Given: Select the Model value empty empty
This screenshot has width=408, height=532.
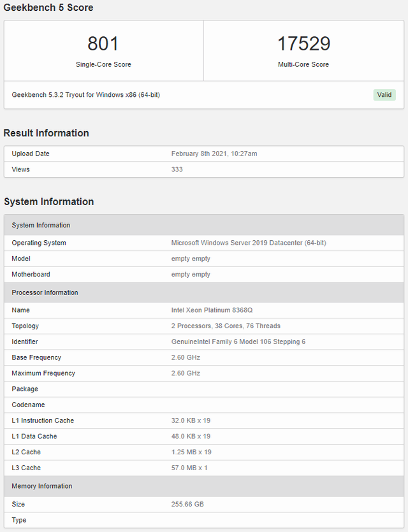Looking at the screenshot, I should (x=191, y=259).
